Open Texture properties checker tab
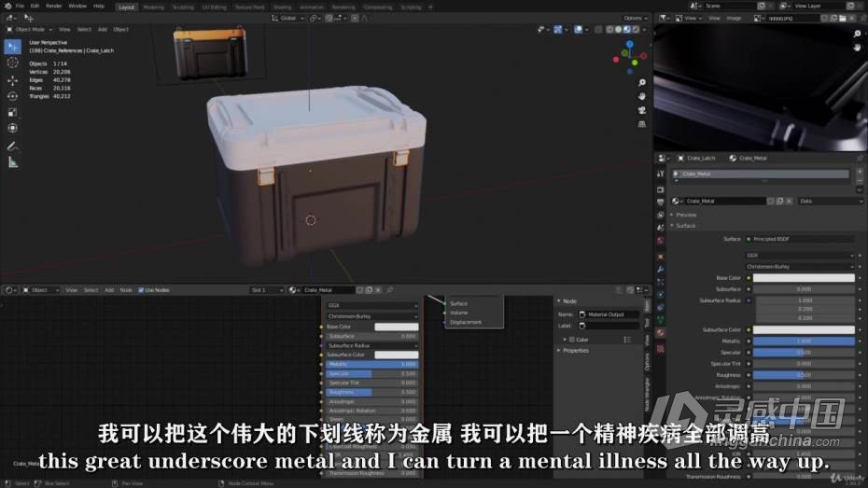 (661, 349)
